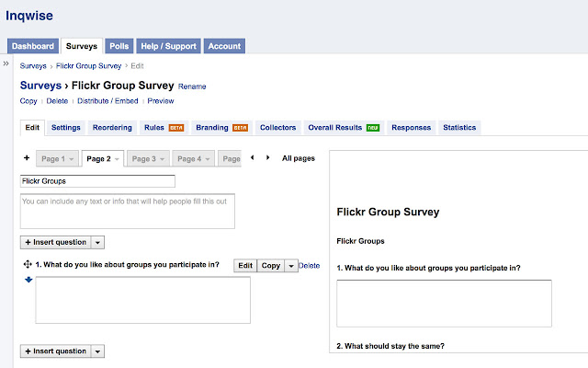
Task: Click the Flickr Groups page title field
Action: point(97,181)
